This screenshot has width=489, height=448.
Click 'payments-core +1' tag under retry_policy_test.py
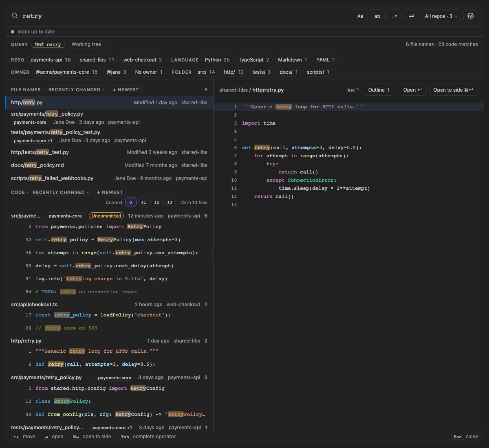click(x=33, y=141)
